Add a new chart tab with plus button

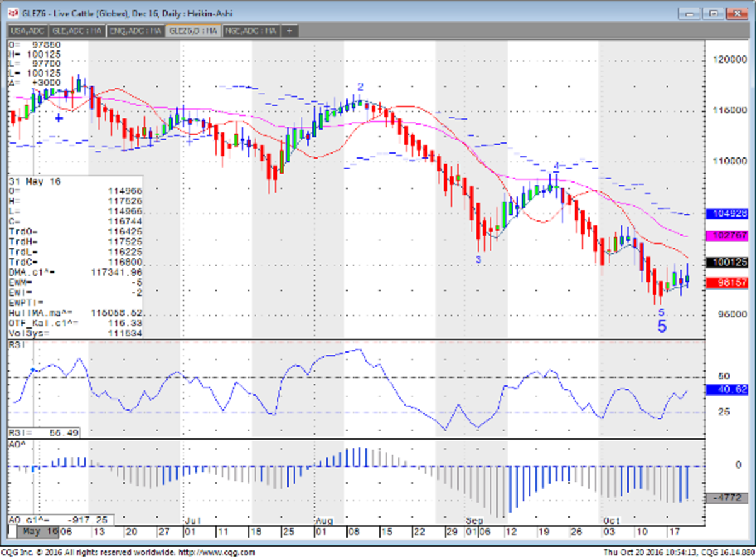[x=289, y=30]
